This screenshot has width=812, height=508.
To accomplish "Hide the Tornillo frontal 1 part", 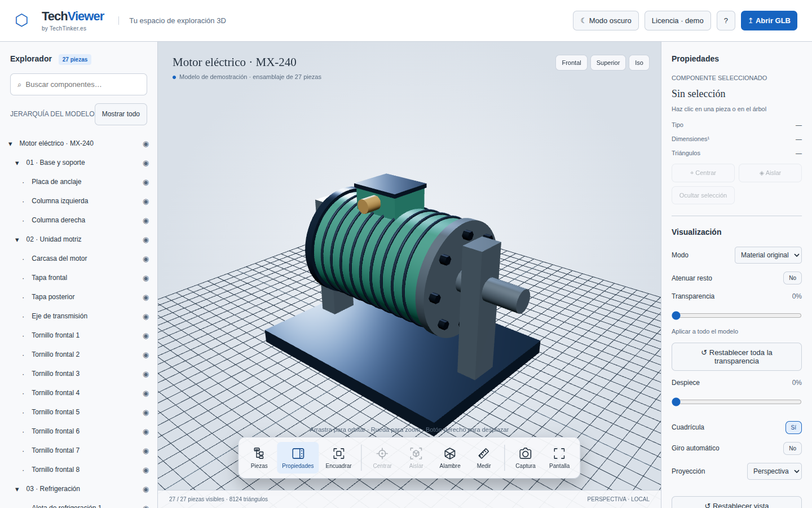I will click(145, 336).
